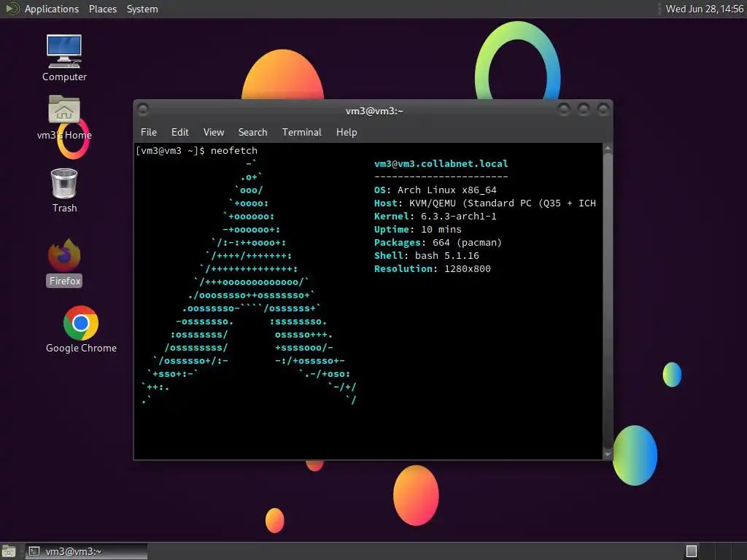Click the Kernel: 6.3.3-arch1-1 line
The image size is (747, 560).
(x=435, y=216)
